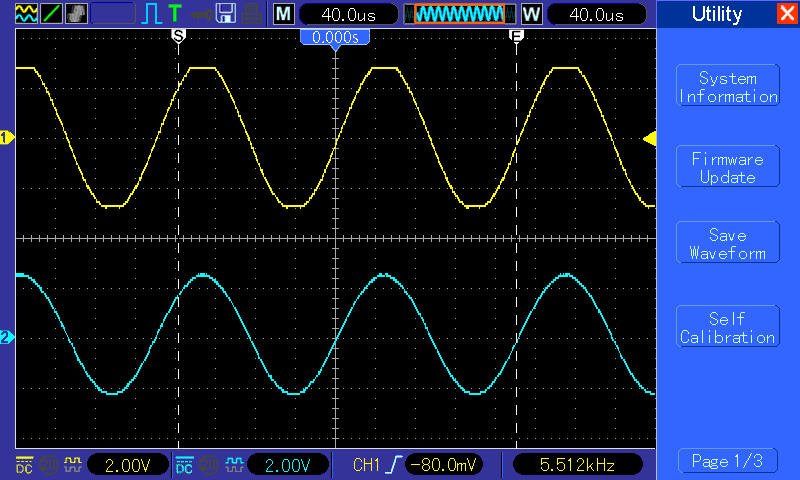Click the yellow CH1 DC coupling icon
The height and width of the screenshot is (480, 800).
[x=24, y=465]
